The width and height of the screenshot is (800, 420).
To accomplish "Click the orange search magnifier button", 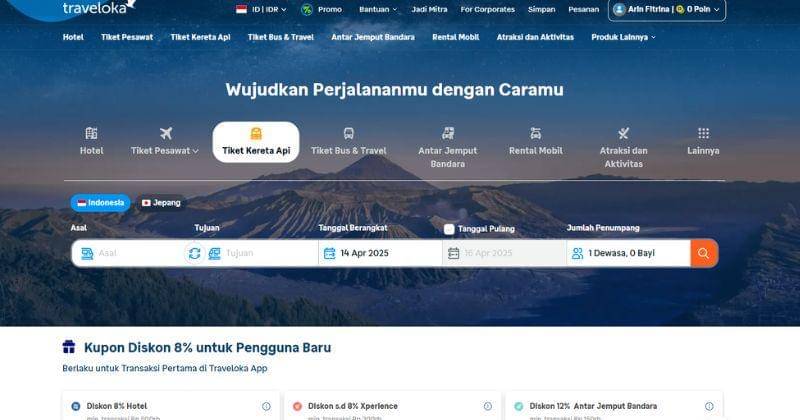I will [704, 253].
